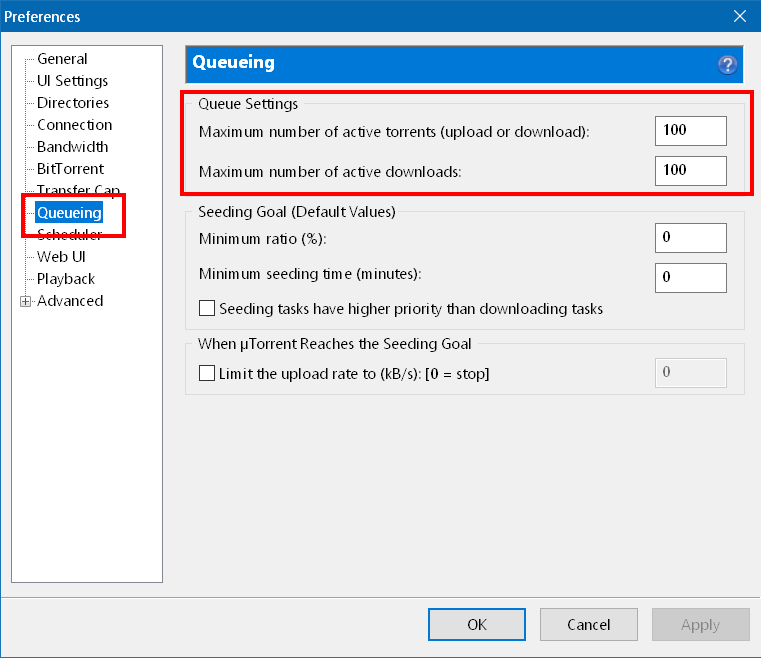Click the blue help question mark icon

(x=727, y=65)
